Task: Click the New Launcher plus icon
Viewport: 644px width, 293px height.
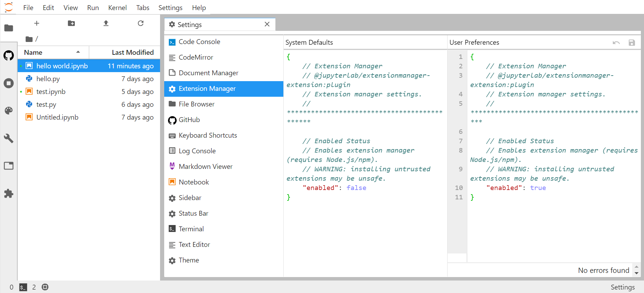Action: tap(37, 23)
